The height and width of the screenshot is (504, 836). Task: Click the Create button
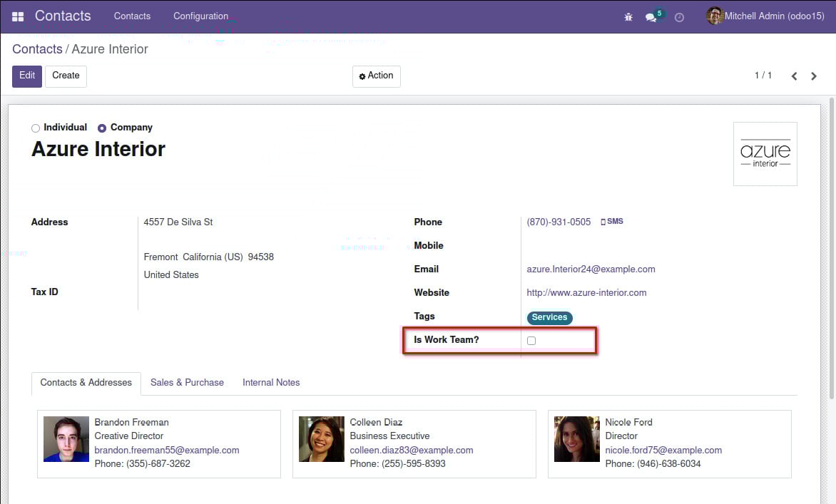66,76
